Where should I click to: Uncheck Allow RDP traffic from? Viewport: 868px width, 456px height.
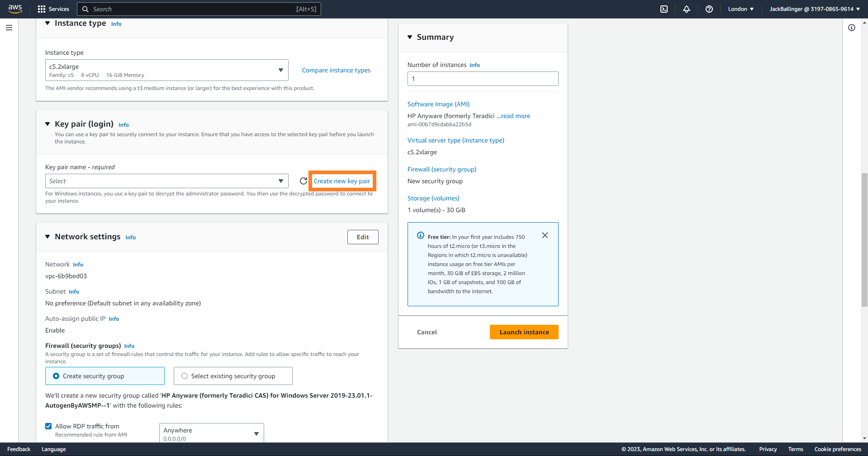coord(48,426)
